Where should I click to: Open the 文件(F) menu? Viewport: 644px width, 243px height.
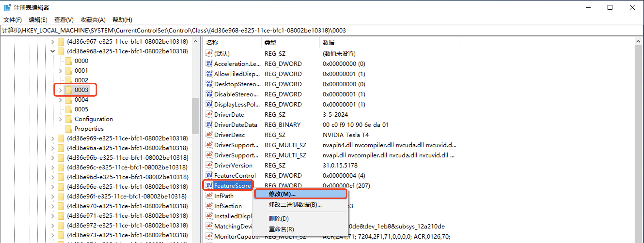13,20
